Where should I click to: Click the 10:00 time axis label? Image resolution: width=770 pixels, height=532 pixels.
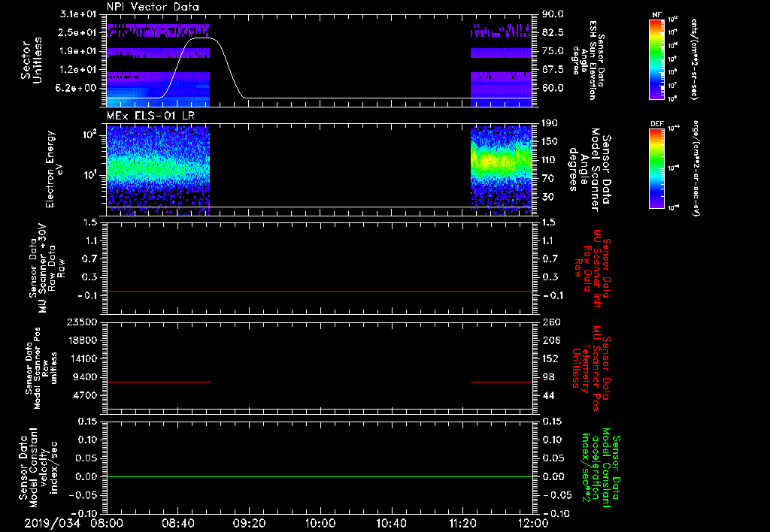pyautogui.click(x=320, y=523)
